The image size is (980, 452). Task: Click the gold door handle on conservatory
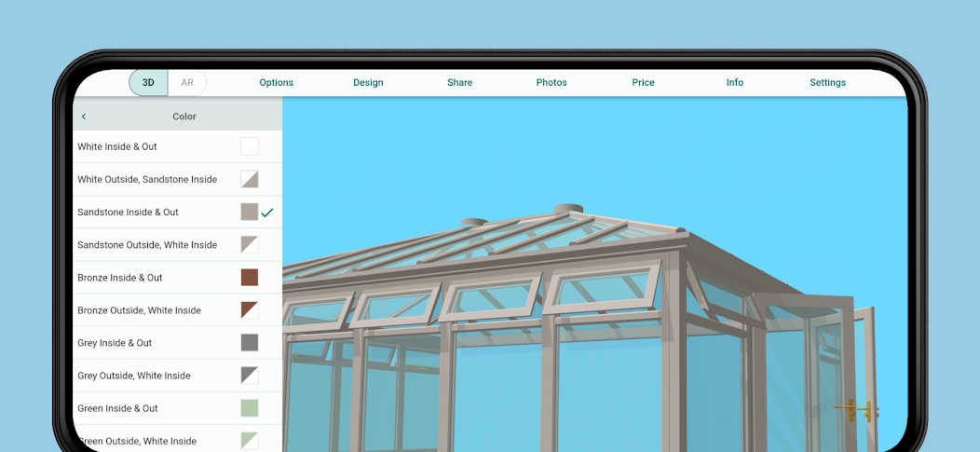coord(855,410)
